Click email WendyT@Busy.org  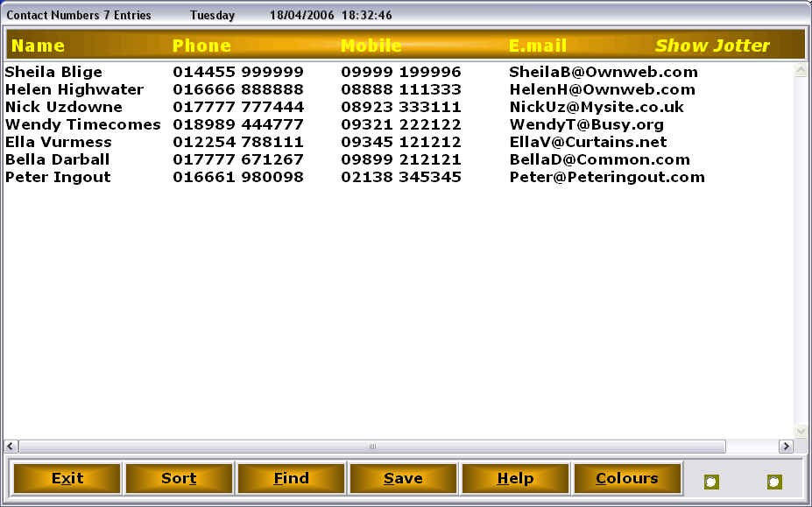(x=586, y=125)
